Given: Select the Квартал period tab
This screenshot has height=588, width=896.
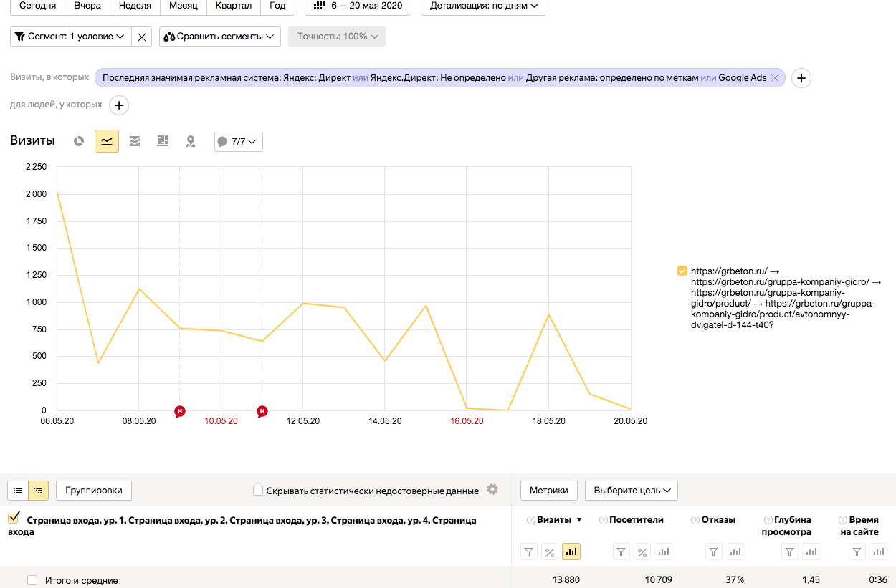Looking at the screenshot, I should click(233, 6).
